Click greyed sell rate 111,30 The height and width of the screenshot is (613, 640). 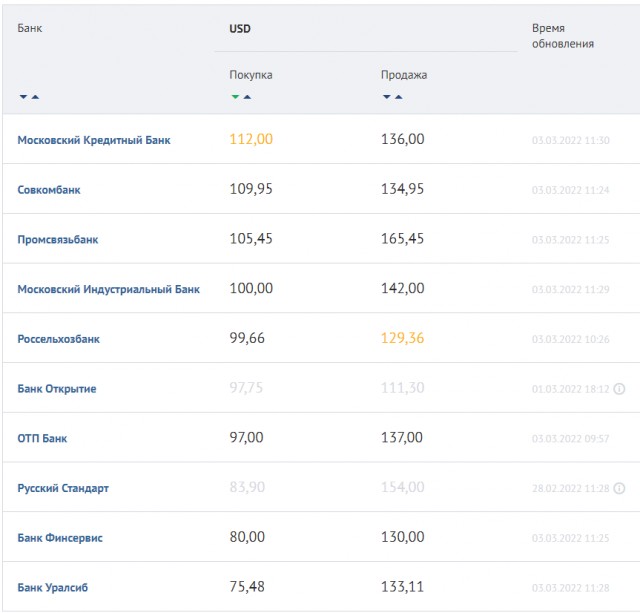(402, 388)
